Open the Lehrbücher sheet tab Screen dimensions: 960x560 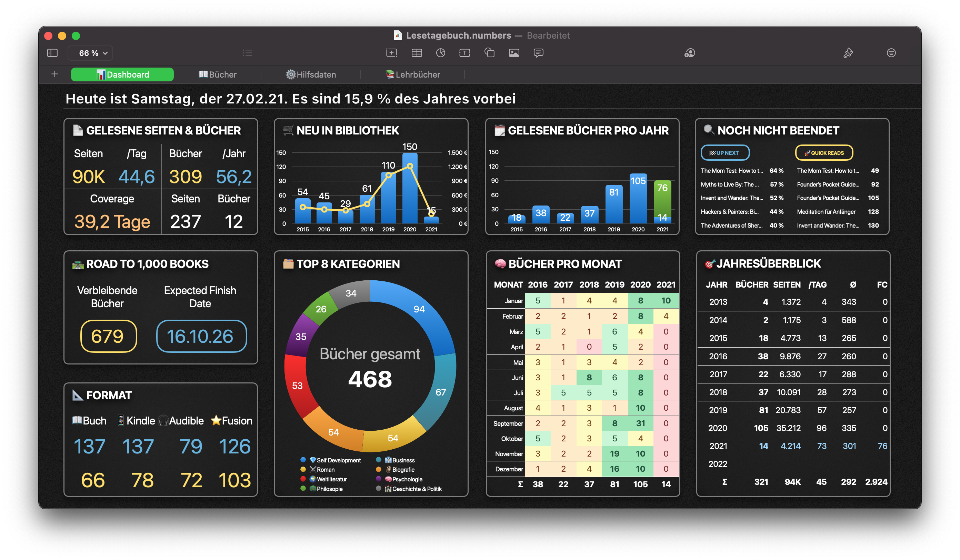click(x=413, y=74)
